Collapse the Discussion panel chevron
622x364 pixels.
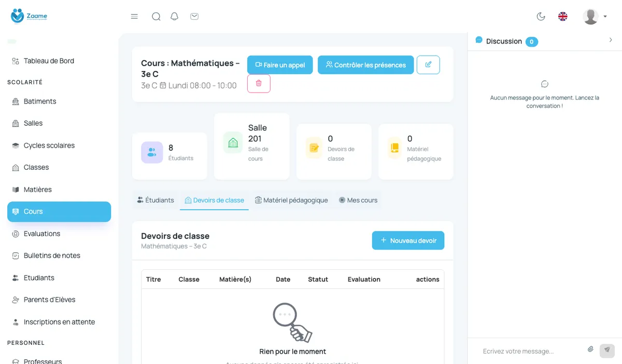coord(611,40)
